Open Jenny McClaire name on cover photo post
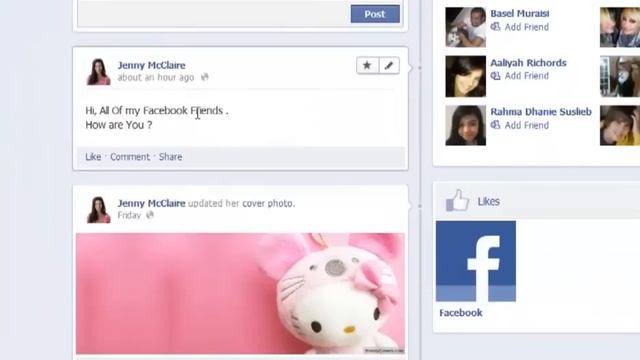The width and height of the screenshot is (640, 360). click(151, 203)
